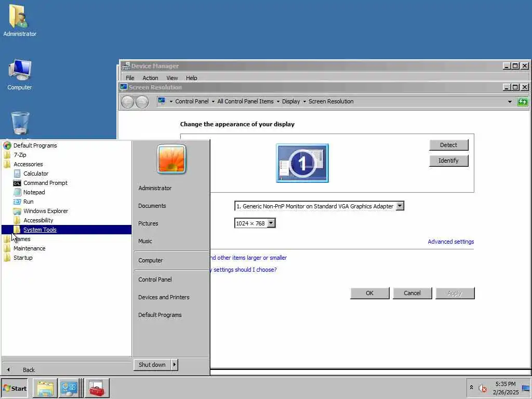Open Control Panel from the Start menu
The image size is (532, 399).
tap(155, 280)
